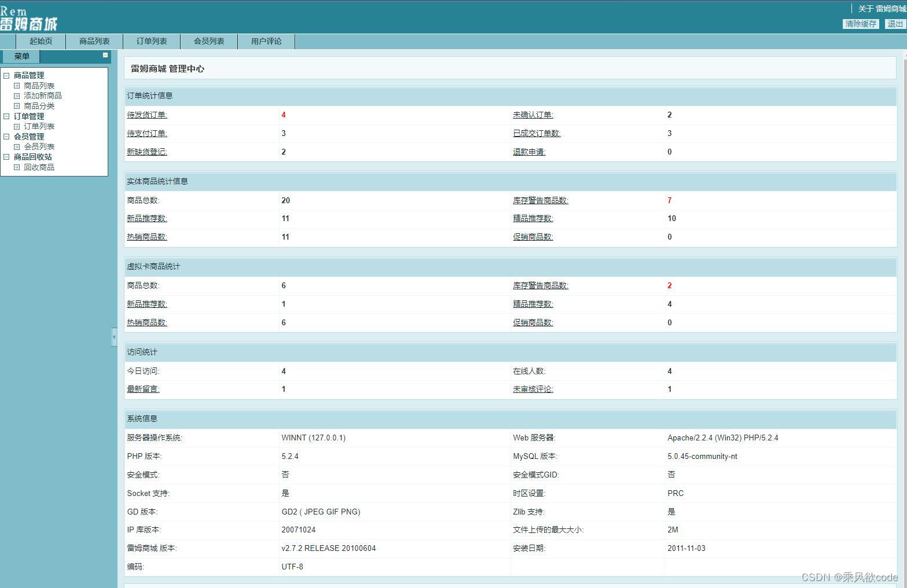This screenshot has height=588, width=907.
Task: Select the 商品管理 tree heading
Action: point(29,75)
